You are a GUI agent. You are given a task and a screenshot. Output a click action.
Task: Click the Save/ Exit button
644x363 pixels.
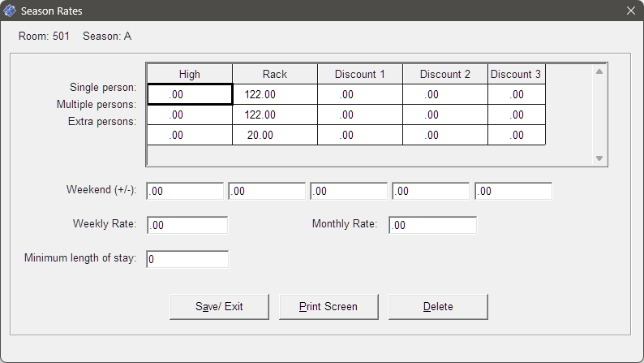pyautogui.click(x=219, y=307)
